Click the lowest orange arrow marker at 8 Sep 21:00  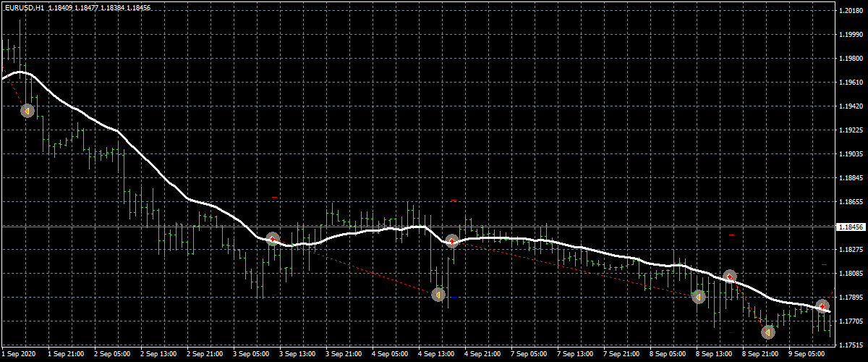click(767, 332)
